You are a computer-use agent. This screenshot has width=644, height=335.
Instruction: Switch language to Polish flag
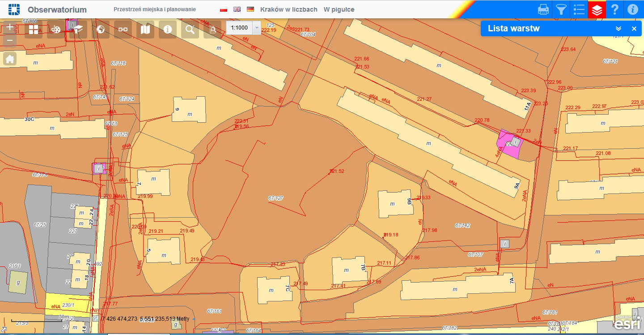(x=224, y=9)
